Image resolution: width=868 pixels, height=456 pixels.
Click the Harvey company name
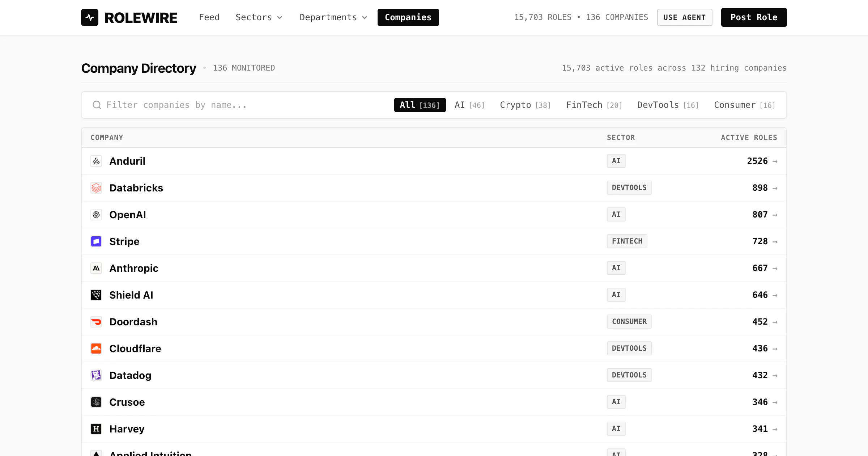click(127, 429)
